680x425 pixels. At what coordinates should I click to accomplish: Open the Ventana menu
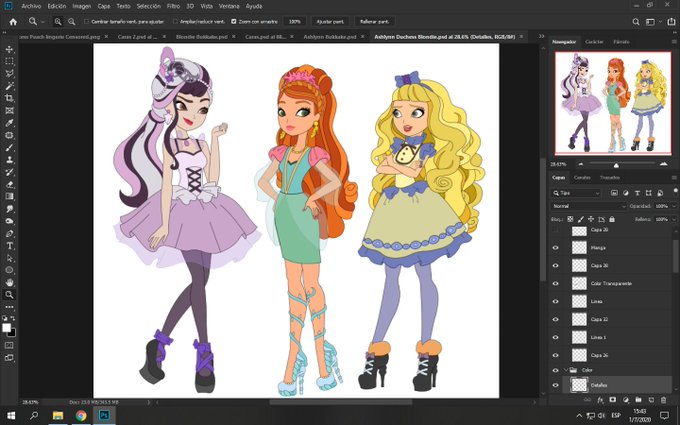click(229, 7)
